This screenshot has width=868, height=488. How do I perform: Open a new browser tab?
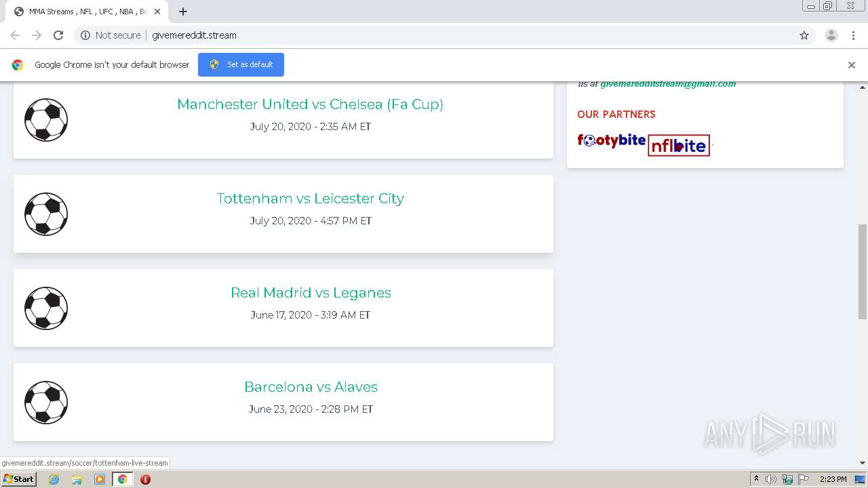pos(183,12)
